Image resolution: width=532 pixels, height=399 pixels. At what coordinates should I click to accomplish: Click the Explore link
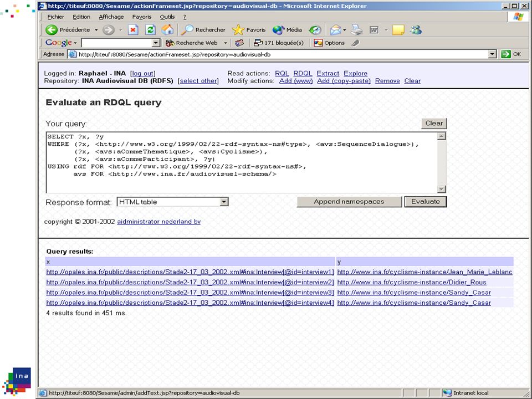click(355, 74)
